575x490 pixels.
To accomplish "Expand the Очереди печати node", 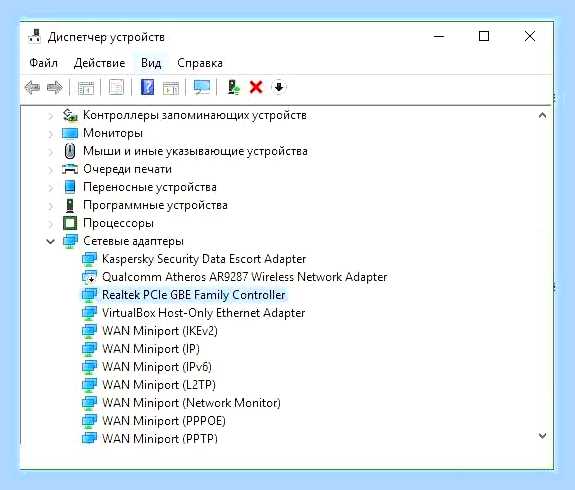I will pos(51,170).
